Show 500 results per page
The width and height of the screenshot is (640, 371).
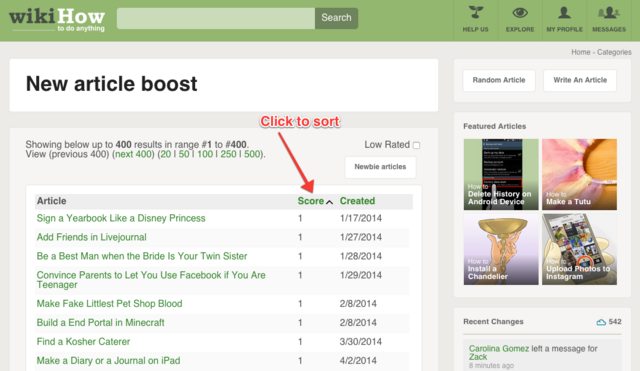tap(252, 154)
